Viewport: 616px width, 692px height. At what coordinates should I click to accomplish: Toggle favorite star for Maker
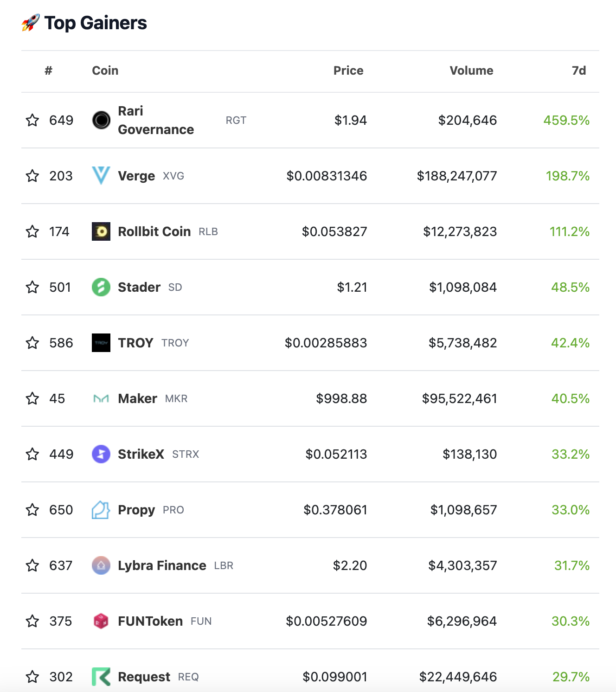coord(32,398)
